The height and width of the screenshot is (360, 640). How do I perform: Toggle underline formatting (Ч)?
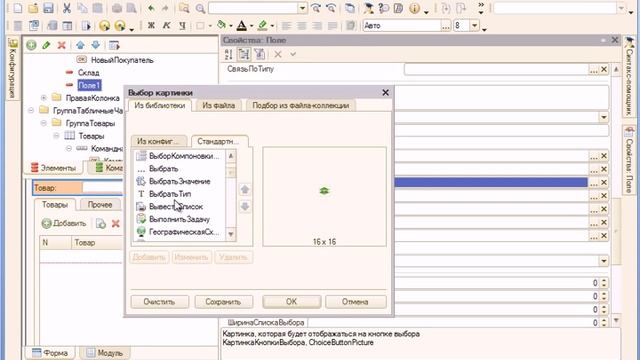coord(182,25)
